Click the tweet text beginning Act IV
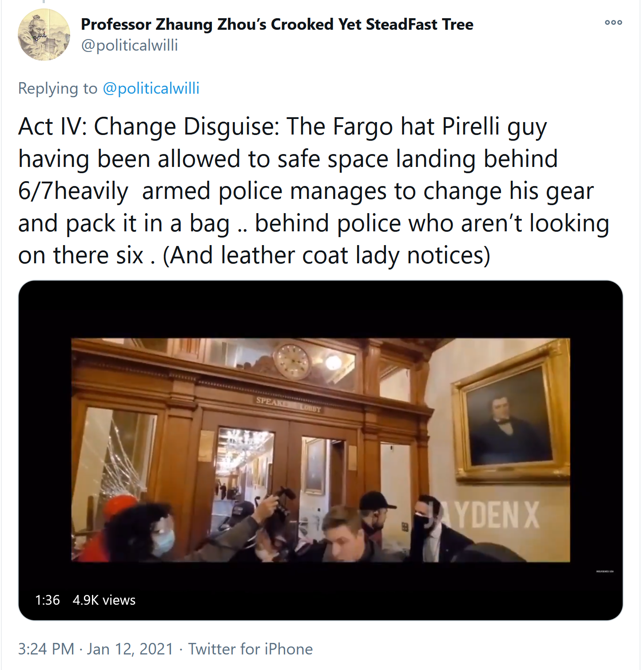Image resolution: width=644 pixels, height=670 pixels. (x=314, y=191)
